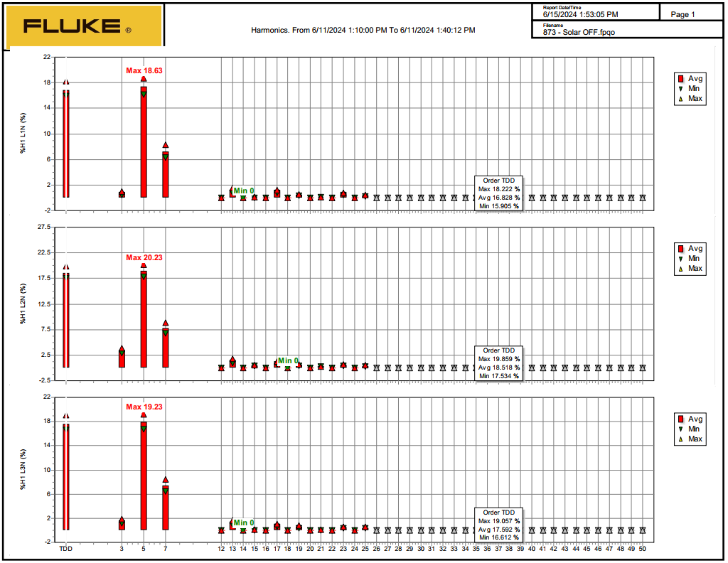Select the max marker atop L1N TDD bar

[x=66, y=82]
